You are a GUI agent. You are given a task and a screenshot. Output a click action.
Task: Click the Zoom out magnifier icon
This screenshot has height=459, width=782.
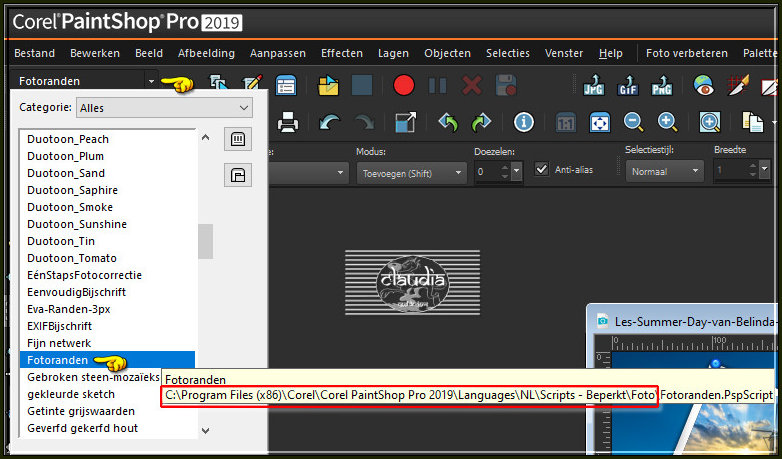pyautogui.click(x=633, y=122)
